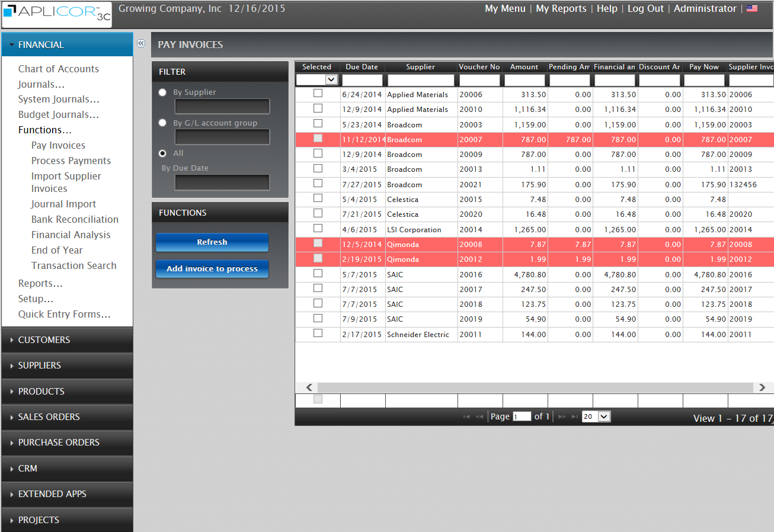Open My Reports in top menu
This screenshot has height=532, width=774.
pos(561,9)
